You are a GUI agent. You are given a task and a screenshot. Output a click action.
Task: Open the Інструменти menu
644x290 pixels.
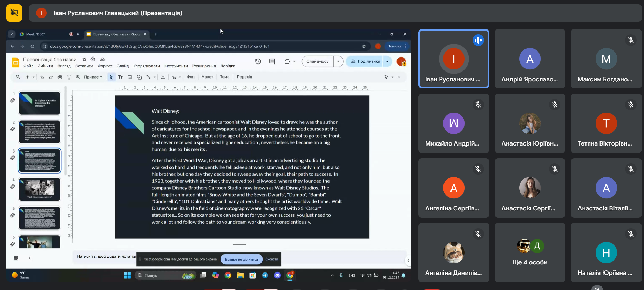tap(176, 66)
